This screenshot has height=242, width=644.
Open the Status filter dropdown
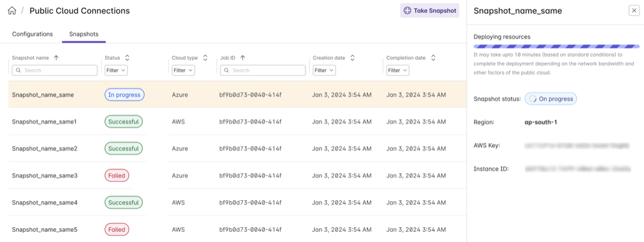(116, 70)
